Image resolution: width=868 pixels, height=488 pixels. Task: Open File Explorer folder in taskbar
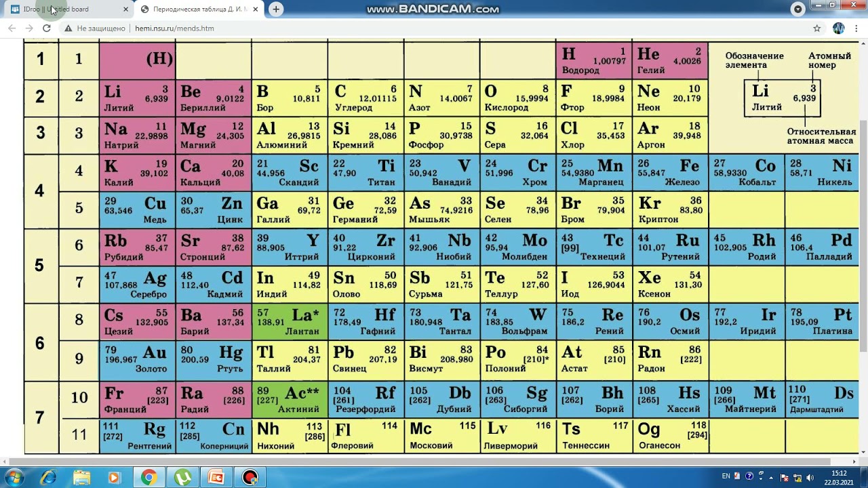click(81, 477)
